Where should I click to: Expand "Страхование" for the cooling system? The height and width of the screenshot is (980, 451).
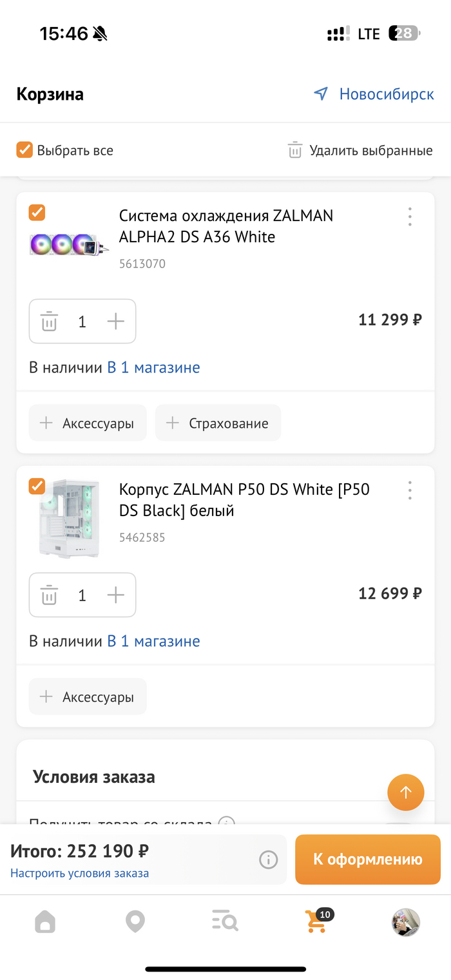(218, 423)
